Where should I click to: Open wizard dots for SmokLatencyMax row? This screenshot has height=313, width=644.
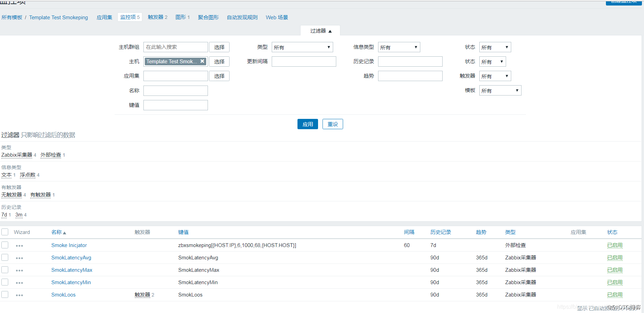pos(19,270)
